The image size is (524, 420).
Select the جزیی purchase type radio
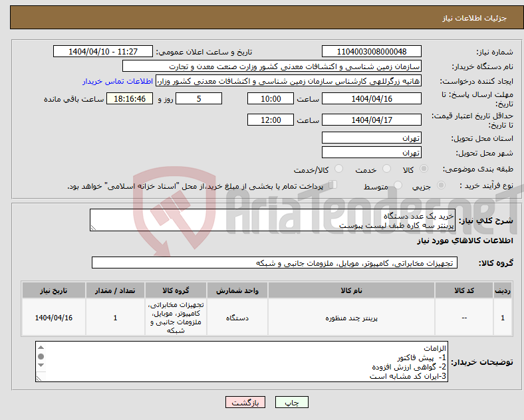point(441,185)
